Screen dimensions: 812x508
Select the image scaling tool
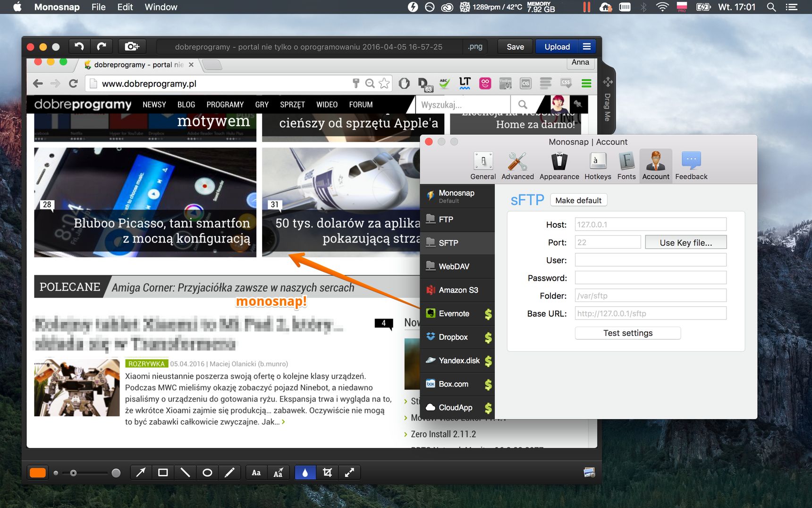point(349,473)
